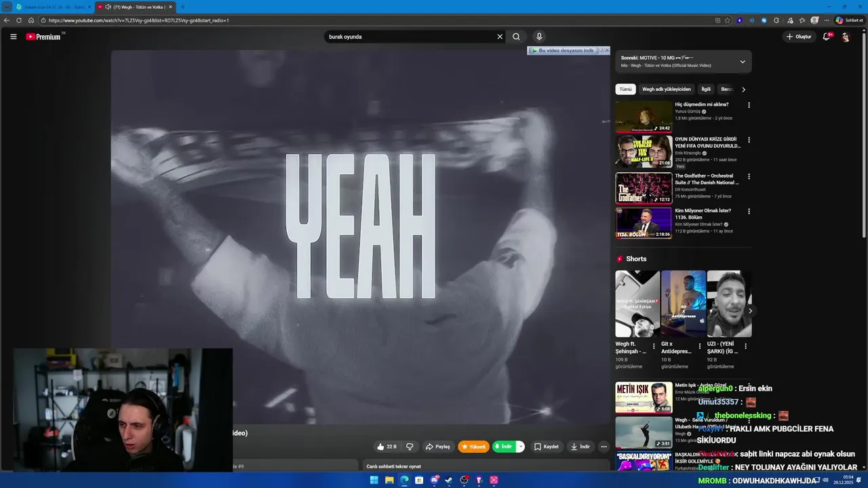Viewport: 868px width, 488px height.
Task: Open the Edge favorites list icon
Action: [x=802, y=20]
